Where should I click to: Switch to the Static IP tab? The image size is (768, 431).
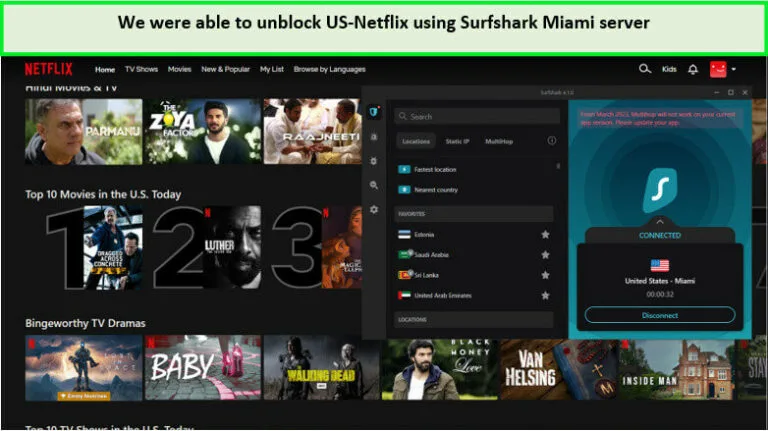(457, 141)
